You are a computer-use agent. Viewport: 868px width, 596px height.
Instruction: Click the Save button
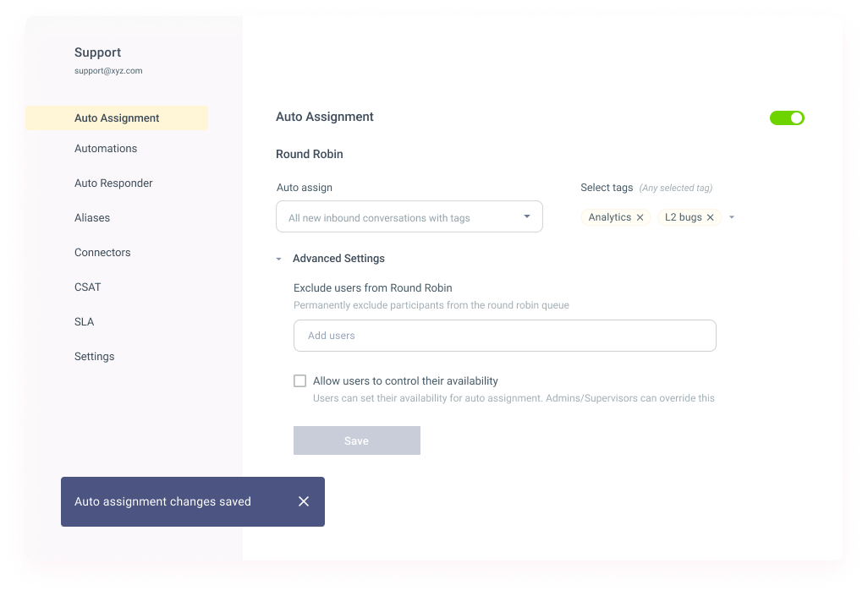tap(356, 440)
